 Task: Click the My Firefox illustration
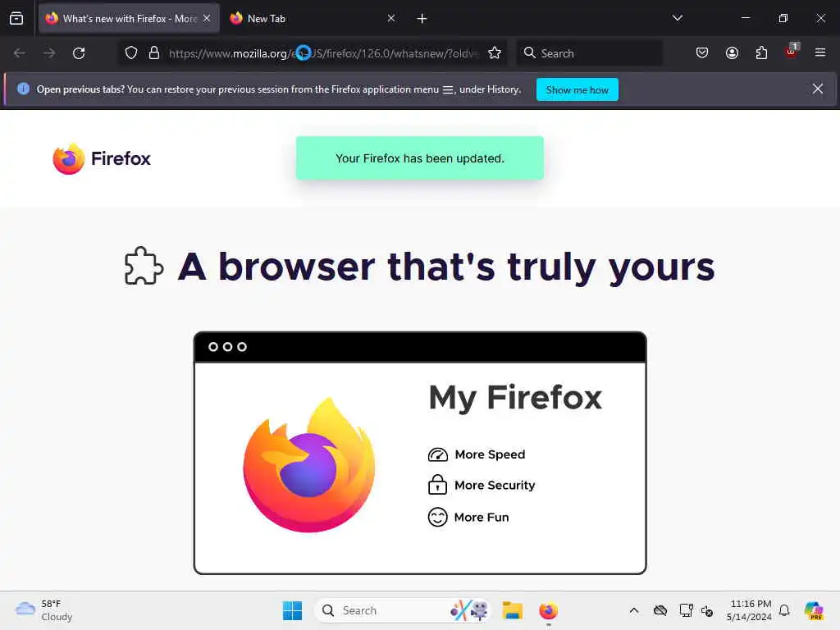(420, 453)
